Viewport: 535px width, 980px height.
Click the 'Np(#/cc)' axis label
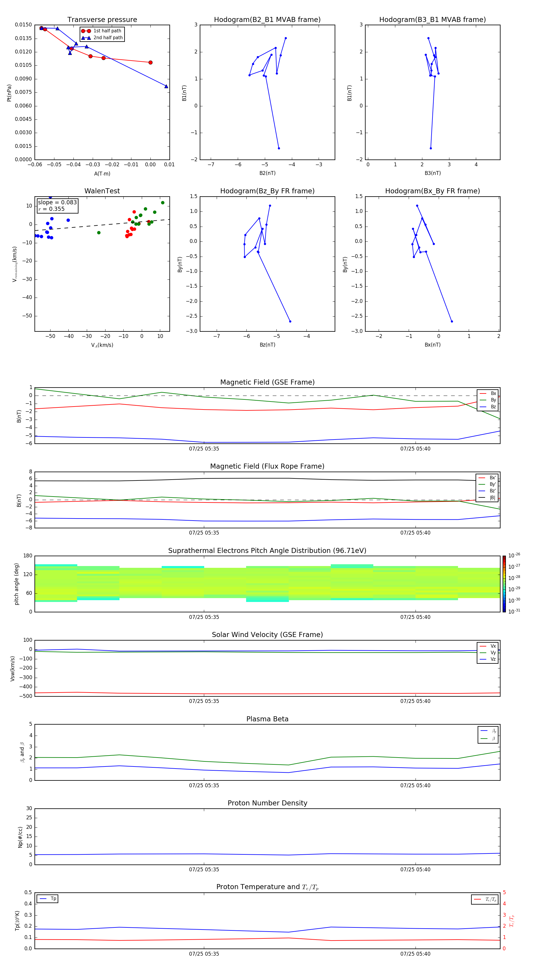point(20,837)
